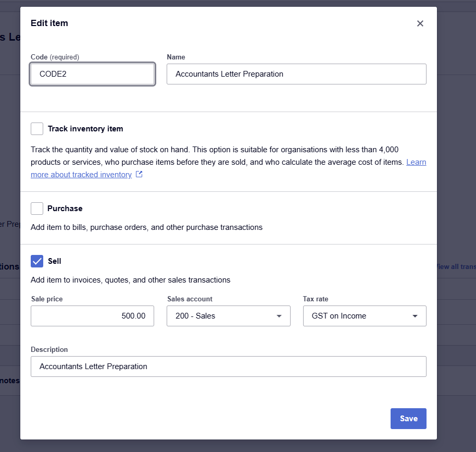Click the 'Sell' label text
476x452 pixels.
(x=54, y=261)
